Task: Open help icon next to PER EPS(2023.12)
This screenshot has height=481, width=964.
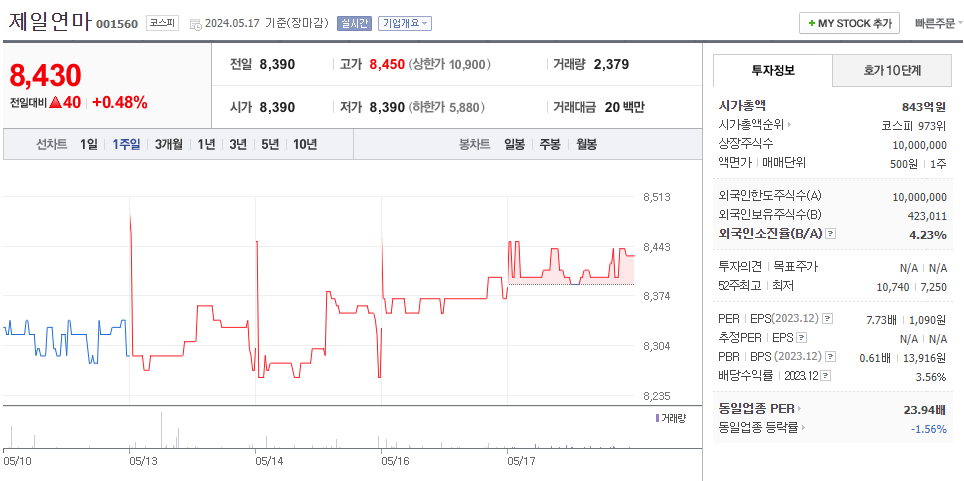Action: pos(828,319)
